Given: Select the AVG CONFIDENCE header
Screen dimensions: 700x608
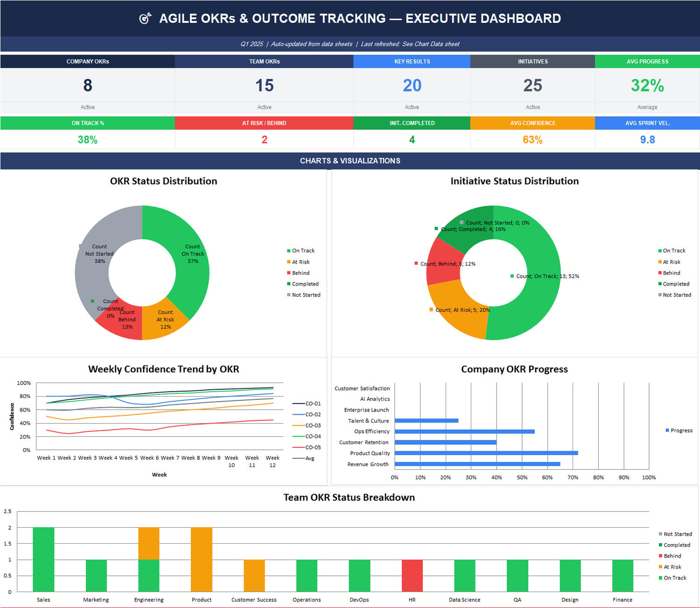Looking at the screenshot, I should 532,123.
